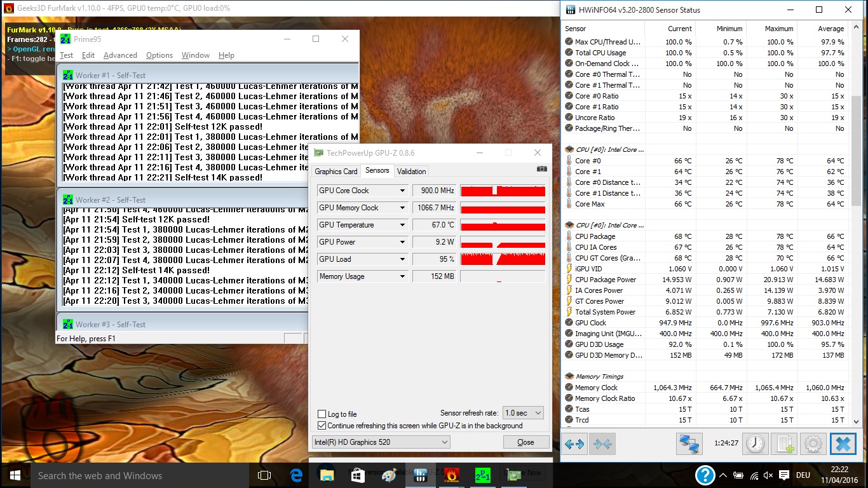Image resolution: width=868 pixels, height=488 pixels.
Task: Launch Microsoft Edge from the taskbar
Action: click(295, 475)
